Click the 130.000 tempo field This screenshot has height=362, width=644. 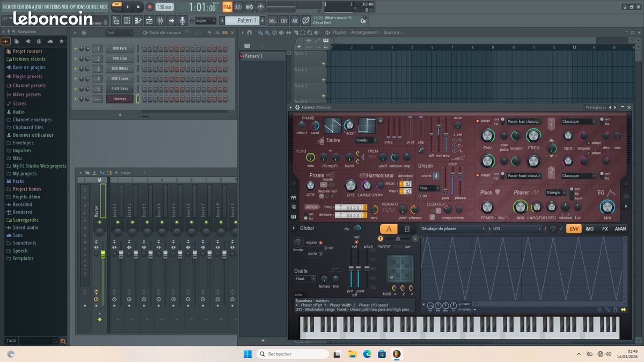[164, 7]
